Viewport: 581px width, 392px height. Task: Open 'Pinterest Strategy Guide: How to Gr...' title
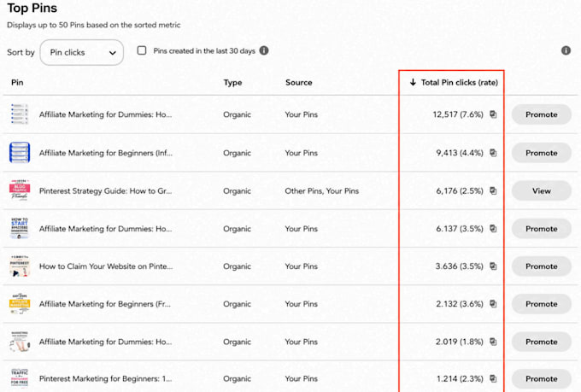(x=105, y=190)
